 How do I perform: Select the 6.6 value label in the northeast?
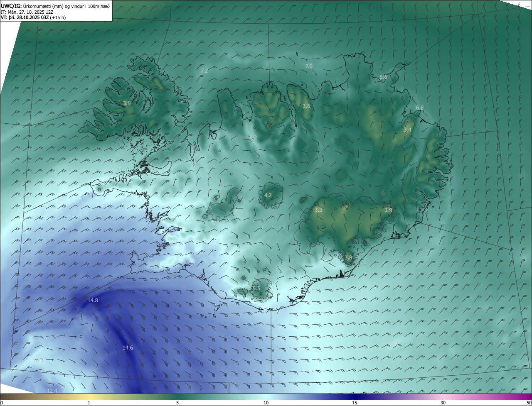click(x=383, y=77)
